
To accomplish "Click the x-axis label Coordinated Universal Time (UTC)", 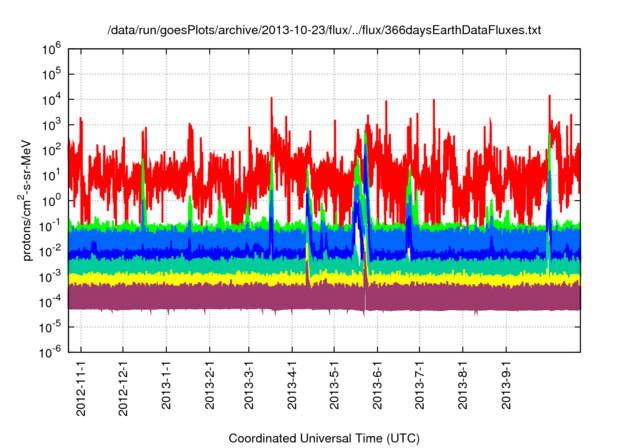I will pyautogui.click(x=324, y=438).
